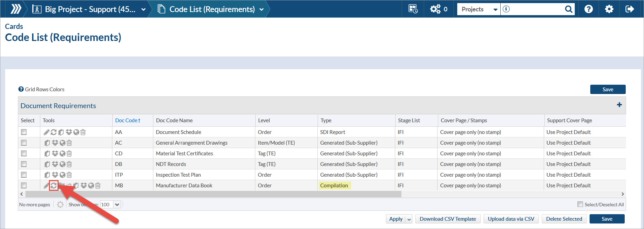This screenshot has height=229, width=644.
Task: Select the Manufacturer Data Book row checkbox
Action: tap(24, 186)
